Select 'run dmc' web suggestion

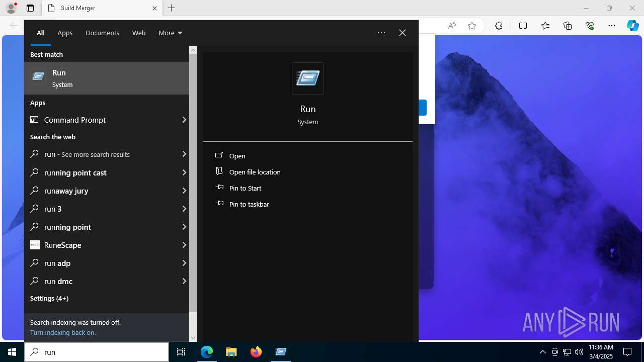[x=102, y=281]
